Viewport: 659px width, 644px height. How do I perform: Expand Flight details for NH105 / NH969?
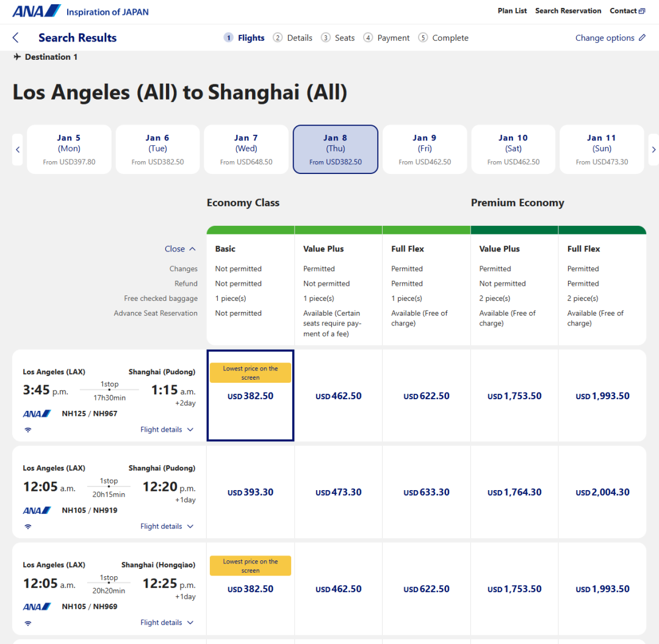tap(167, 623)
